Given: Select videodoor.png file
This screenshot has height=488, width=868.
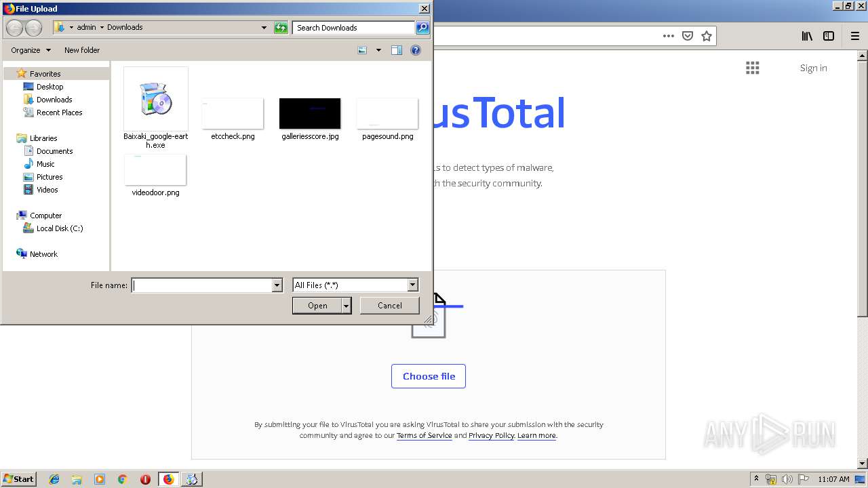Looking at the screenshot, I should point(155,176).
